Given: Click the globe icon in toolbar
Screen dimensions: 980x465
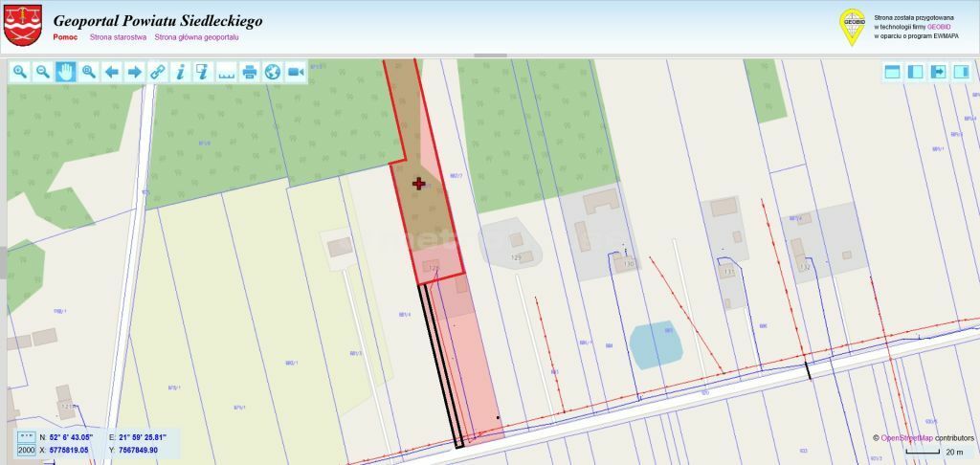Looking at the screenshot, I should [273, 72].
